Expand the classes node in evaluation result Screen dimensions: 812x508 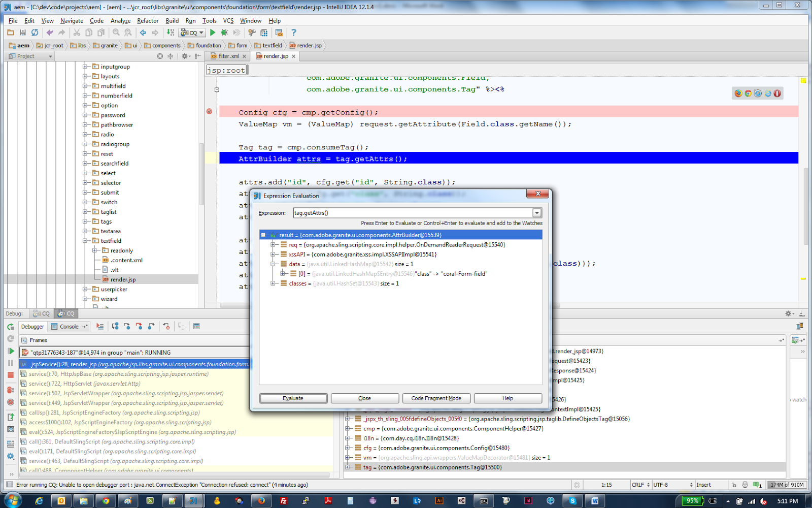273,283
